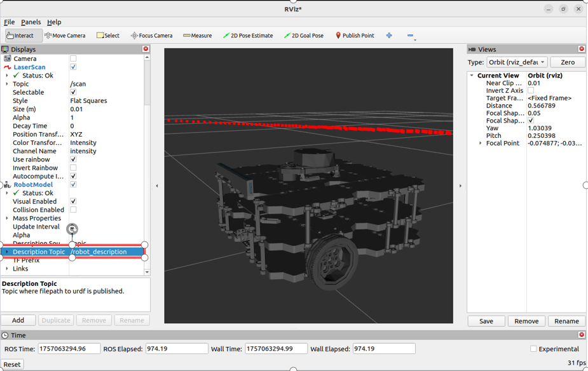588x371 pixels.
Task: Click the Select tool in the toolbar
Action: coord(107,35)
